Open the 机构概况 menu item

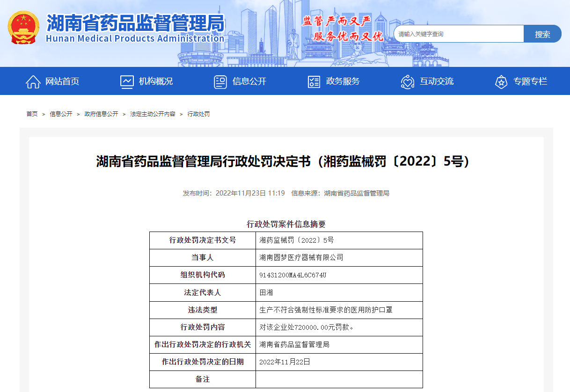pyautogui.click(x=156, y=81)
